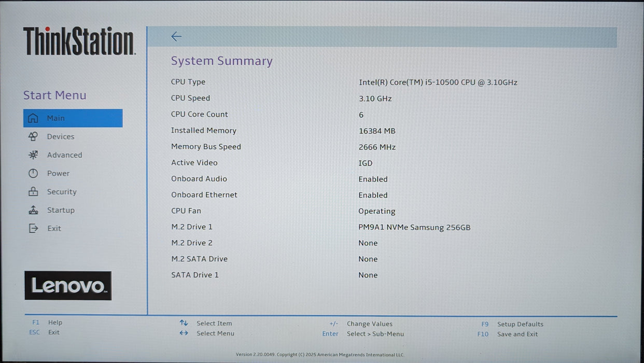Select the Memory Bus Speed label
The height and width of the screenshot is (363, 644).
coord(206,147)
